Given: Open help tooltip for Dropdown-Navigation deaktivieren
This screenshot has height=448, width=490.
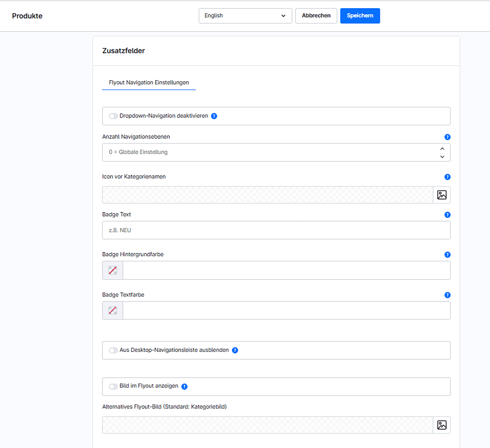Looking at the screenshot, I should pyautogui.click(x=214, y=116).
